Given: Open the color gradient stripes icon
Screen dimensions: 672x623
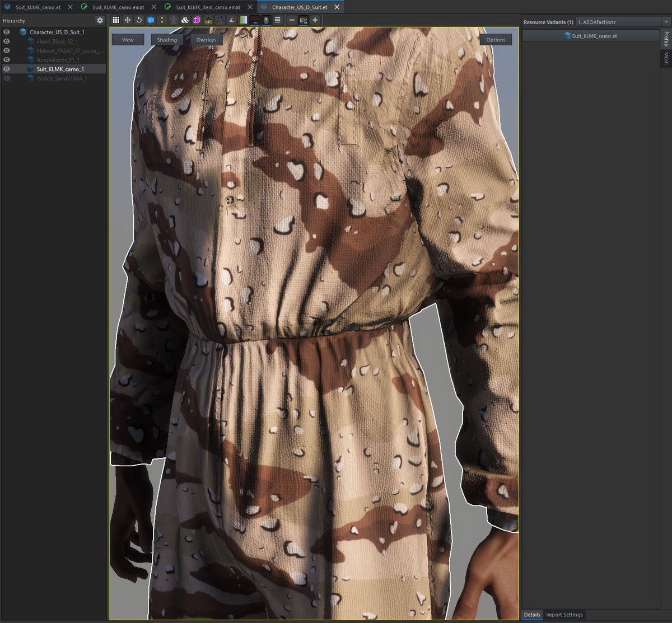Looking at the screenshot, I should pos(243,20).
